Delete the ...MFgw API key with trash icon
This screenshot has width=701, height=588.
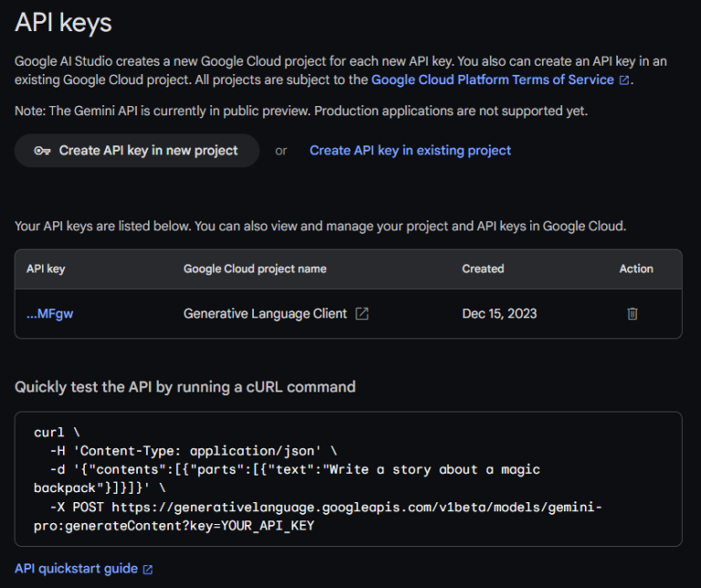click(633, 314)
